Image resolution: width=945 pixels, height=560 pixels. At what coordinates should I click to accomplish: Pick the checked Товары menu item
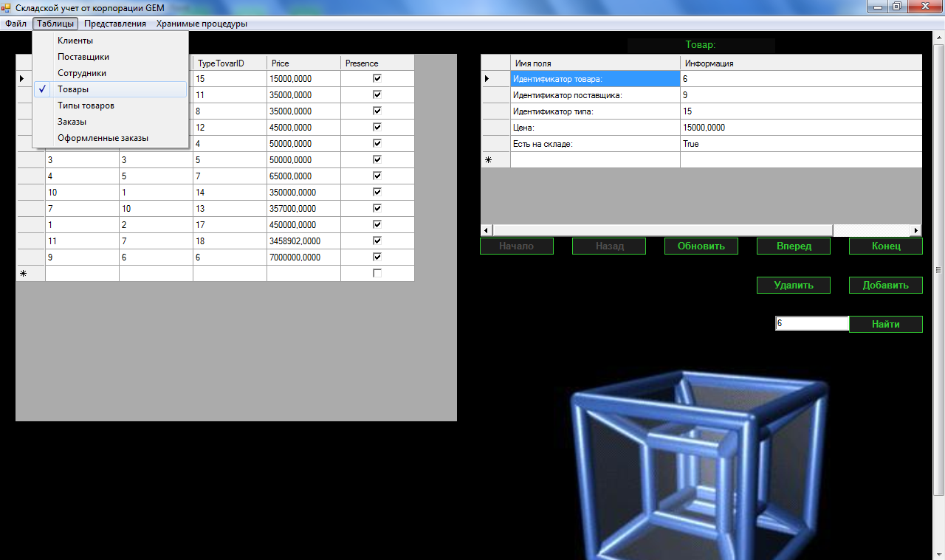coord(110,89)
